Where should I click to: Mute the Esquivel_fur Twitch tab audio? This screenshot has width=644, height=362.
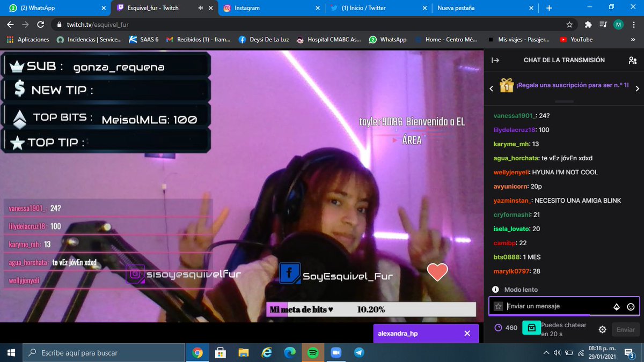click(x=200, y=8)
